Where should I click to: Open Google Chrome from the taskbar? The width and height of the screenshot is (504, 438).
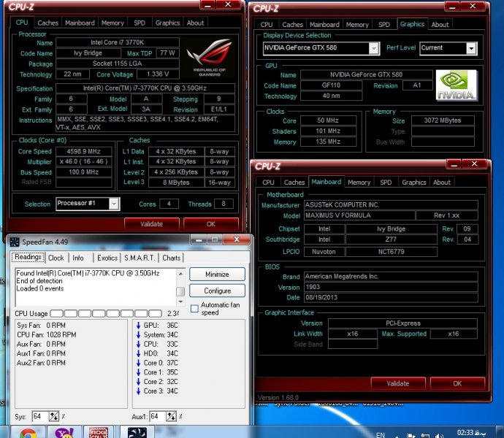click(x=28, y=433)
